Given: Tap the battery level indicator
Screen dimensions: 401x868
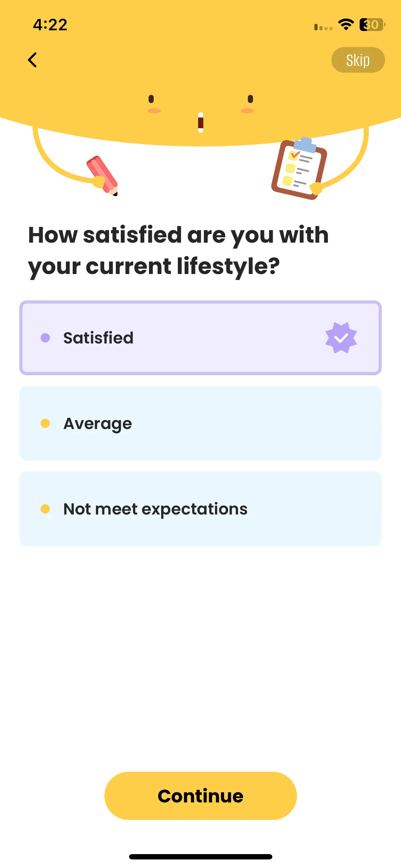Looking at the screenshot, I should tap(372, 25).
